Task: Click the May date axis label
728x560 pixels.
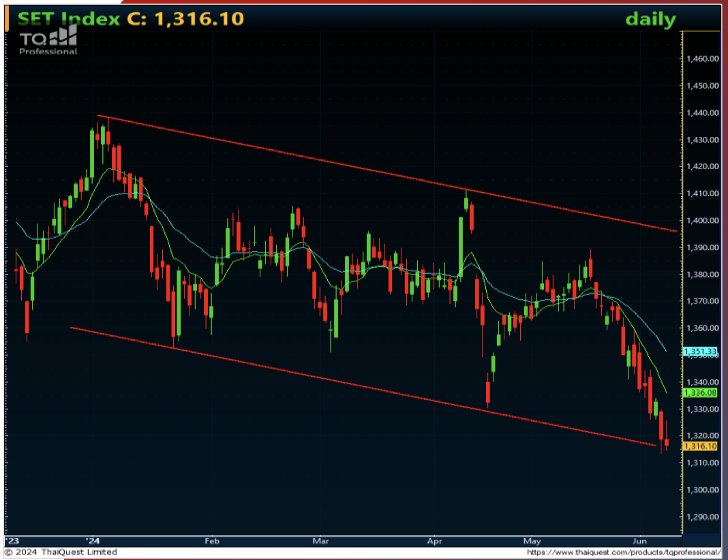Action: pyautogui.click(x=532, y=541)
